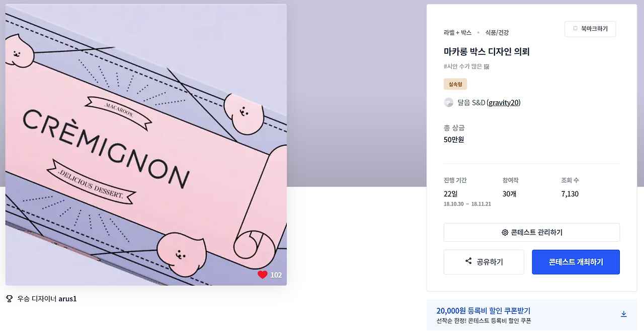The width and height of the screenshot is (644, 333).
Task: Click the coupon download arrow icon
Action: pyautogui.click(x=623, y=314)
